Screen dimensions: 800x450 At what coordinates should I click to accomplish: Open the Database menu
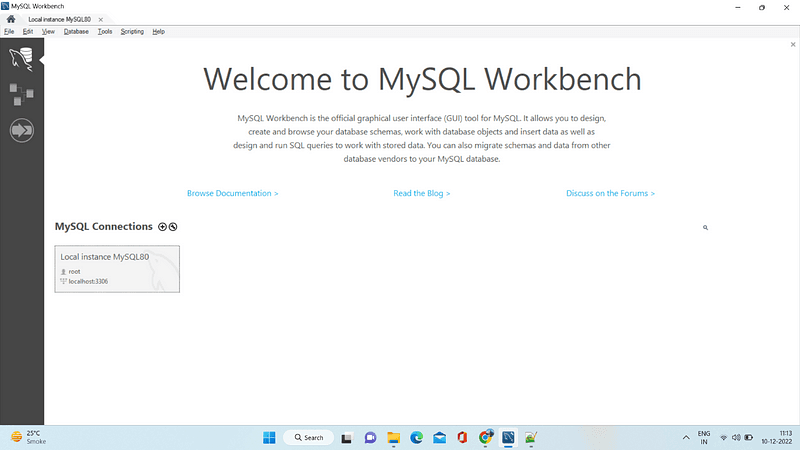76,31
